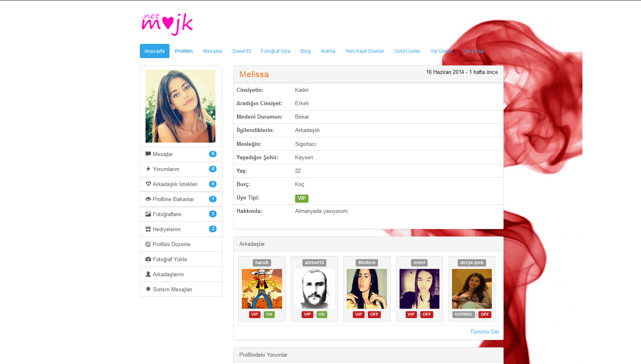641x364 pixels.
Task: Click the heart icon for Arkadaşlık İstekleri
Action: point(148,184)
